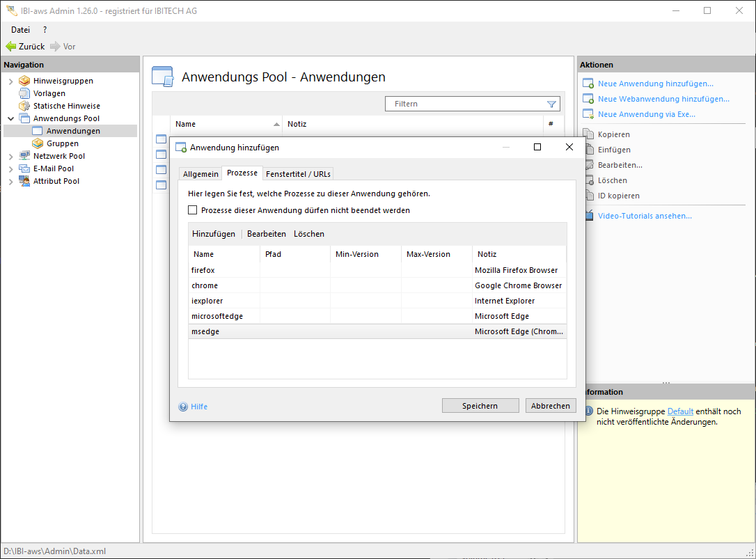
Task: Open the Video-Tutorials ansehen link
Action: click(x=644, y=216)
